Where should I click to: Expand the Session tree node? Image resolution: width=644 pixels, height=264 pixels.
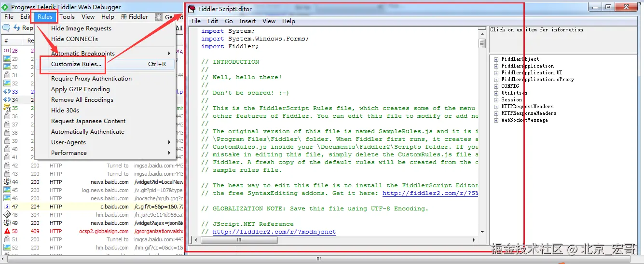(496, 100)
